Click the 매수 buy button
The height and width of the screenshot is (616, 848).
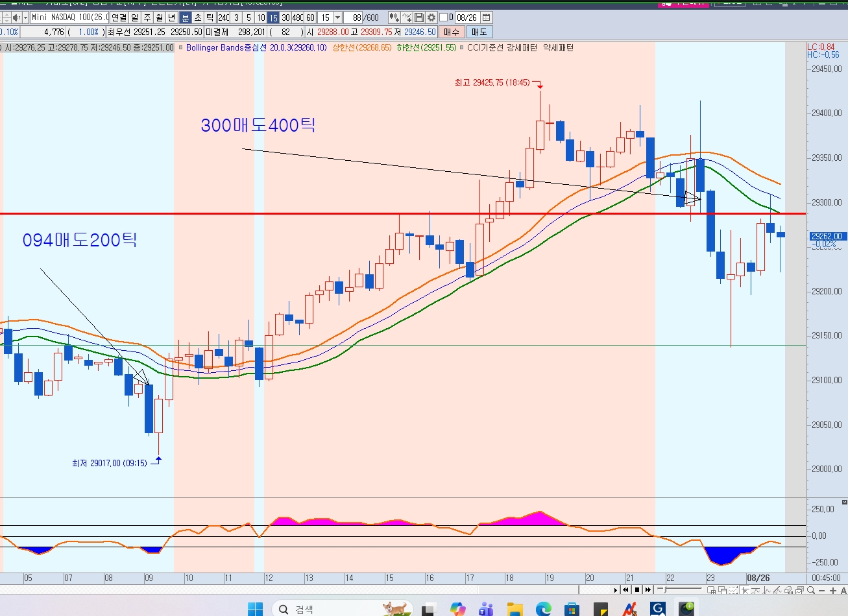451,31
